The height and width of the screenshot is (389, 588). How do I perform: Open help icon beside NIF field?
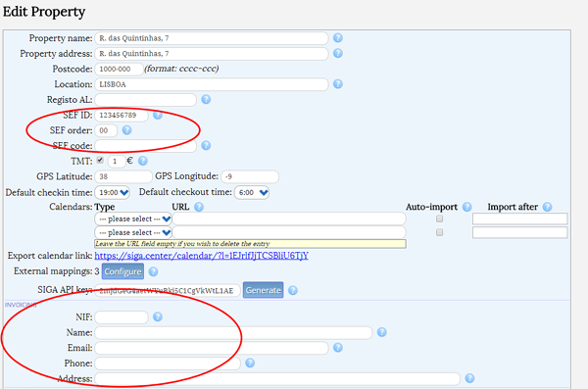158,316
